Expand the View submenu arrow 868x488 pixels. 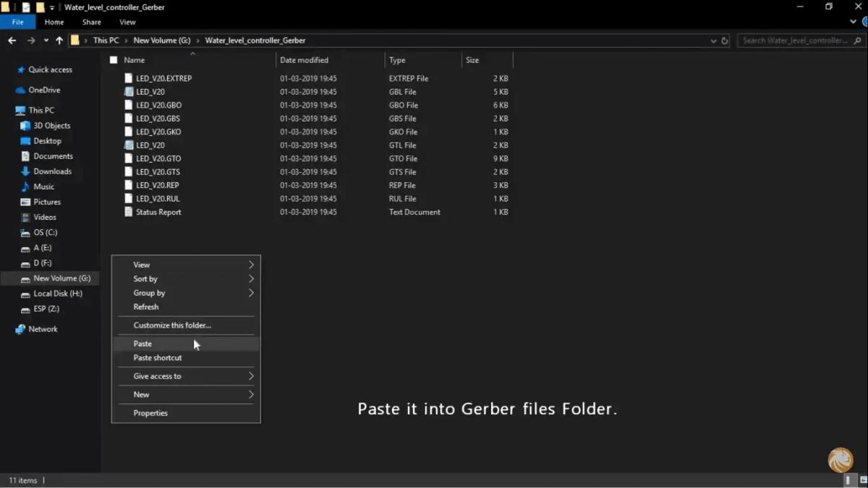tap(251, 265)
